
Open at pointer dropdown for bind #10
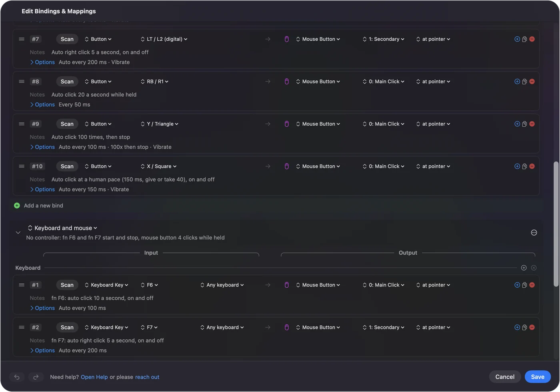433,166
